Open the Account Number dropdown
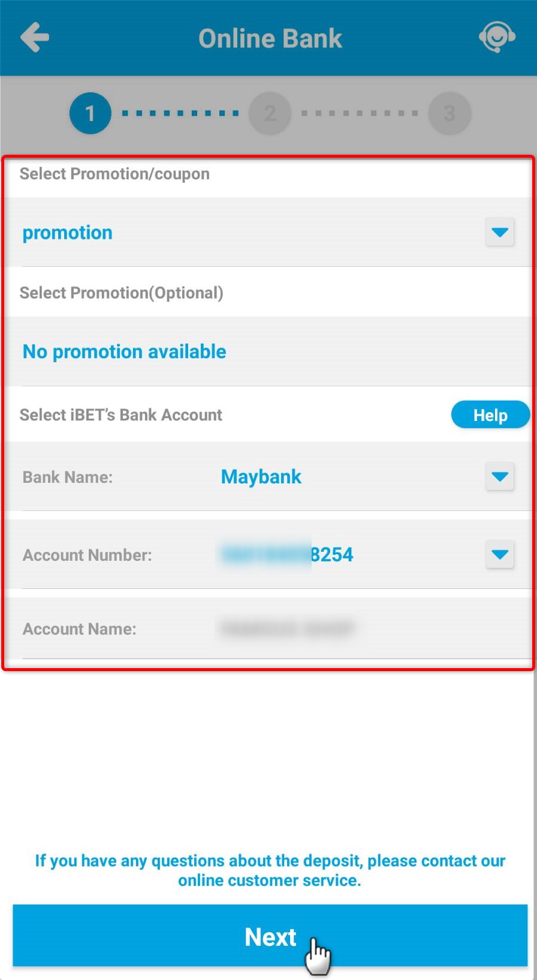This screenshot has width=537, height=980. (x=499, y=555)
